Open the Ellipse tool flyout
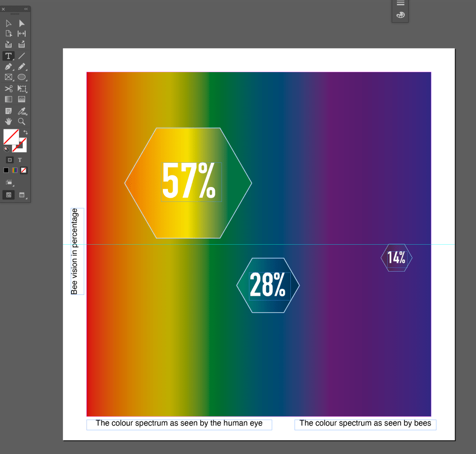Viewport: 476px width, 454px height. tap(22, 77)
